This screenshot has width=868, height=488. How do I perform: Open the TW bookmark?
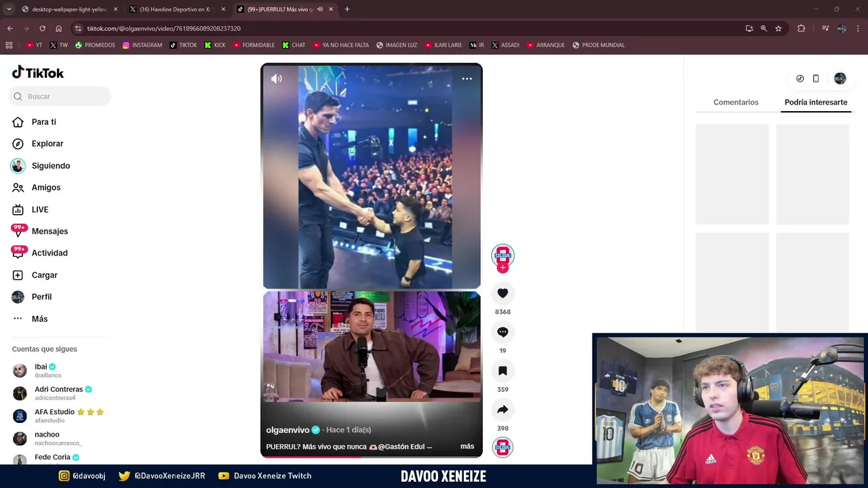[59, 45]
